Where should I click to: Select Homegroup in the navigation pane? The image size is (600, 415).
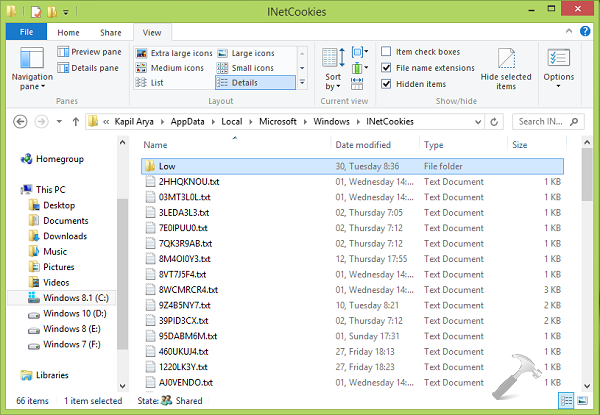[52, 159]
